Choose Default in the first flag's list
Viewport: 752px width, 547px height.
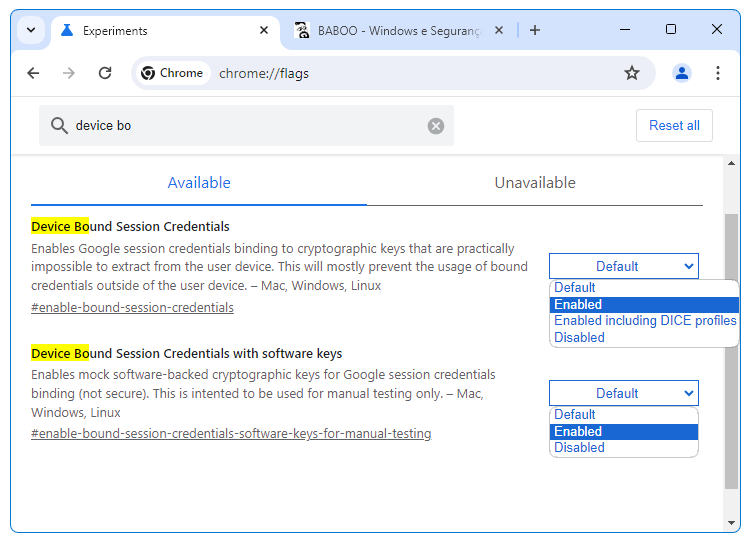(644, 288)
